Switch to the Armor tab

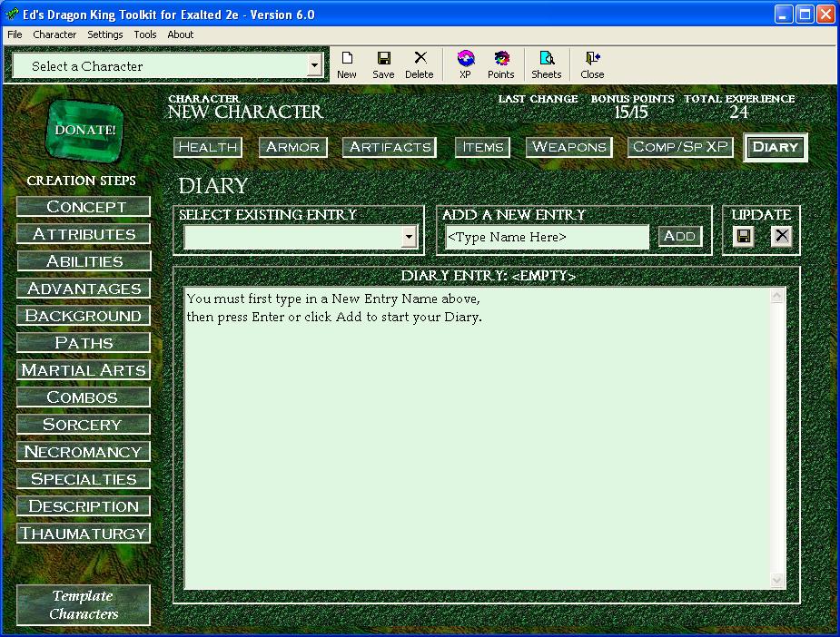pyautogui.click(x=292, y=147)
